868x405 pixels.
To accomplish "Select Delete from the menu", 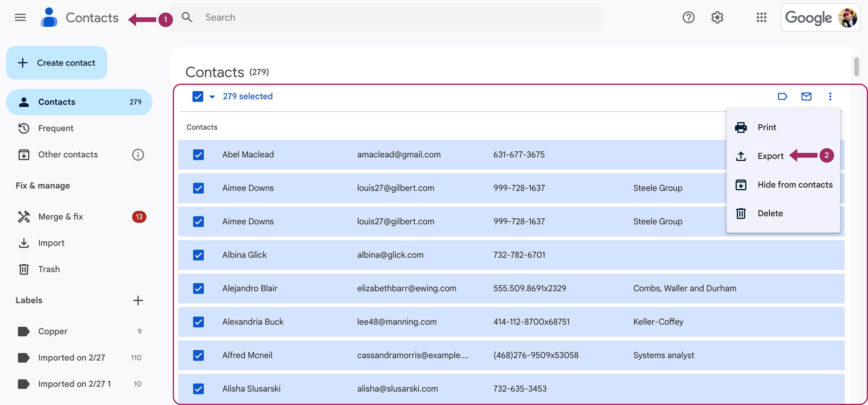I will click(x=770, y=214).
